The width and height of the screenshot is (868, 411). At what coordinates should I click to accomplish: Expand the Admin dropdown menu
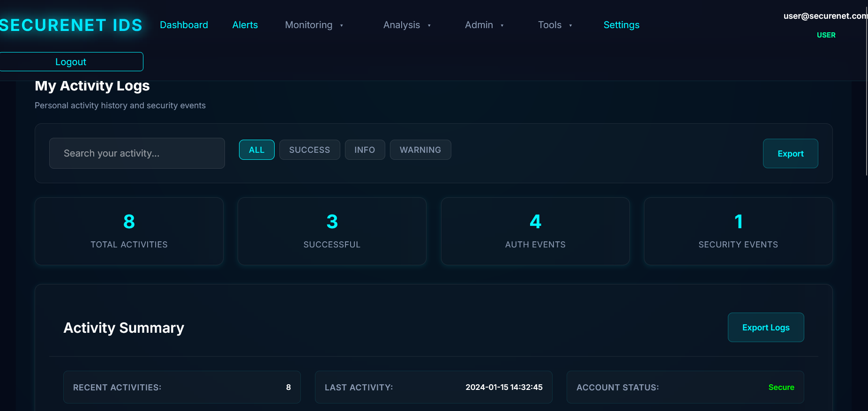coord(484,25)
